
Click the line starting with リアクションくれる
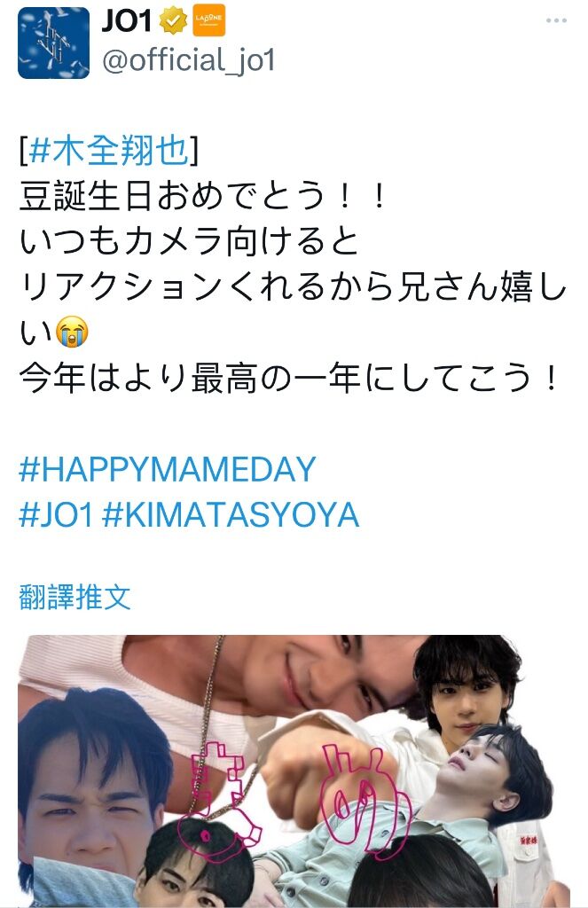click(x=293, y=286)
